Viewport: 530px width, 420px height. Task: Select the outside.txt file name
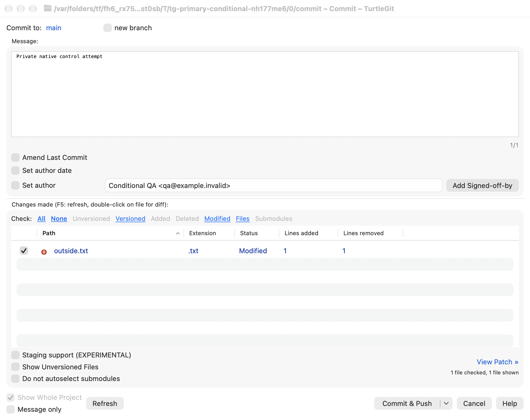coord(71,251)
